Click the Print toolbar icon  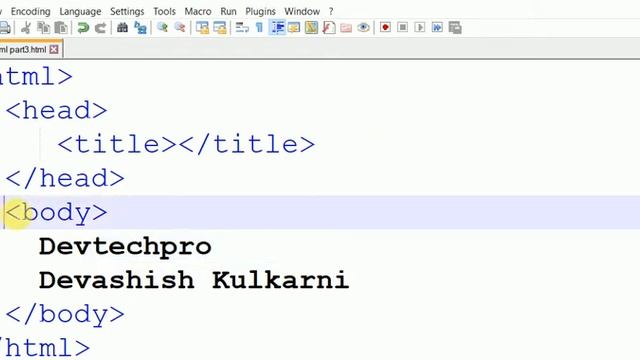4,28
